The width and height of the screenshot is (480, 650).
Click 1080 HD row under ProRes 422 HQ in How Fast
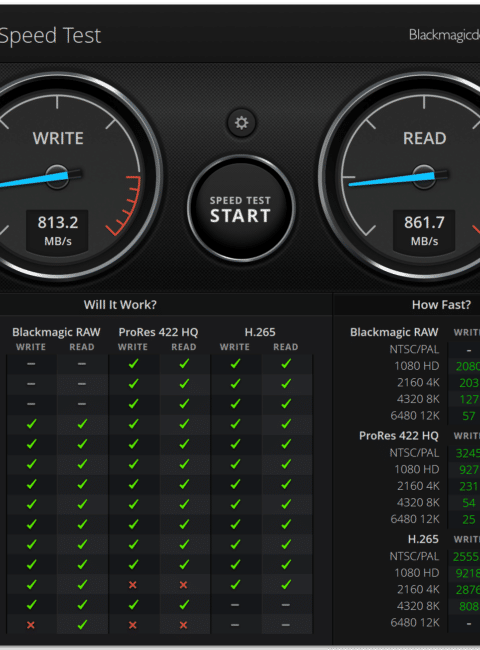tap(417, 469)
